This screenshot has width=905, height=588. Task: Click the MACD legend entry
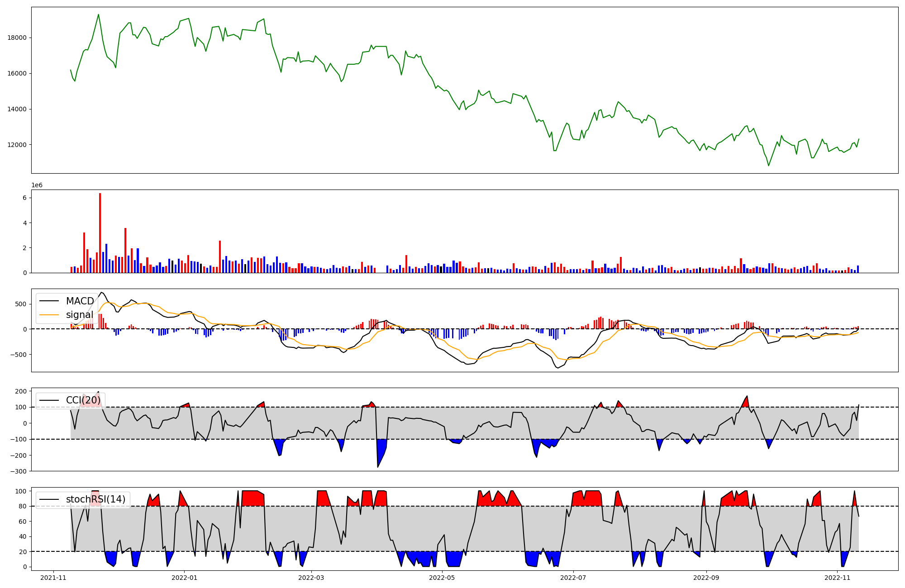67,301
